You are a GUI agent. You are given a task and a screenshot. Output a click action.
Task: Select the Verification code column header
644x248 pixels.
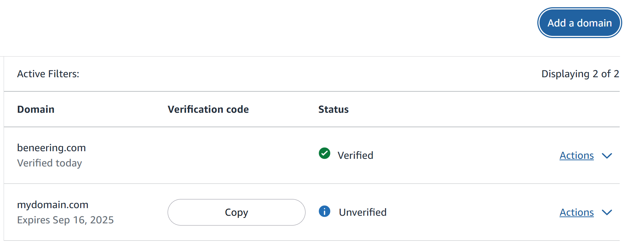(x=208, y=109)
